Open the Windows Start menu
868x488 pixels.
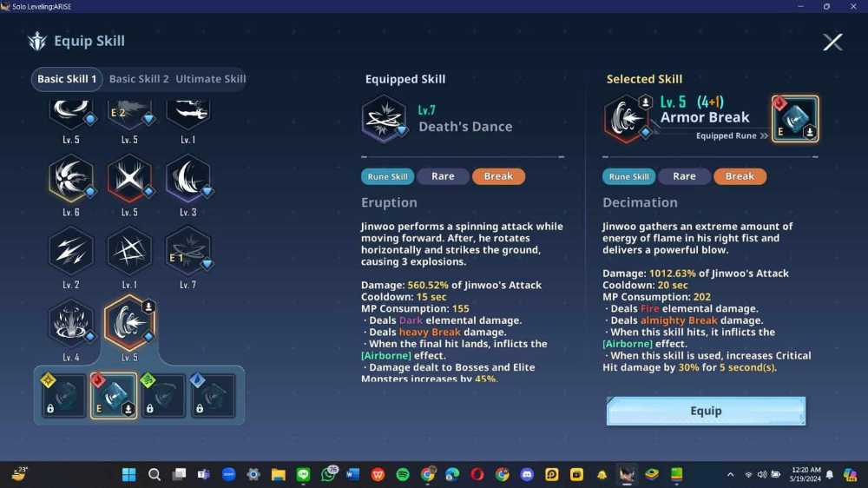129,475
